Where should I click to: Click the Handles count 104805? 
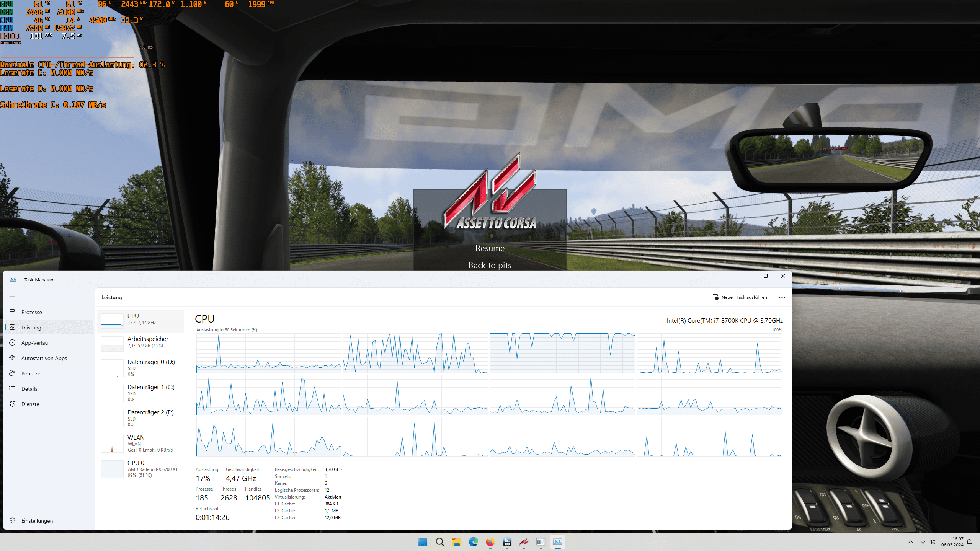(x=258, y=498)
